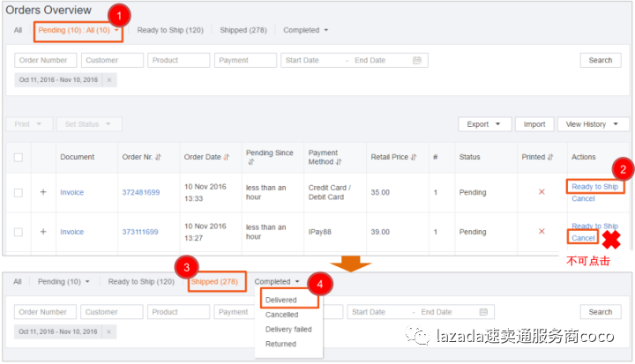
Task: Switch to lower Ready to Ship (120) tab
Action: tap(141, 282)
